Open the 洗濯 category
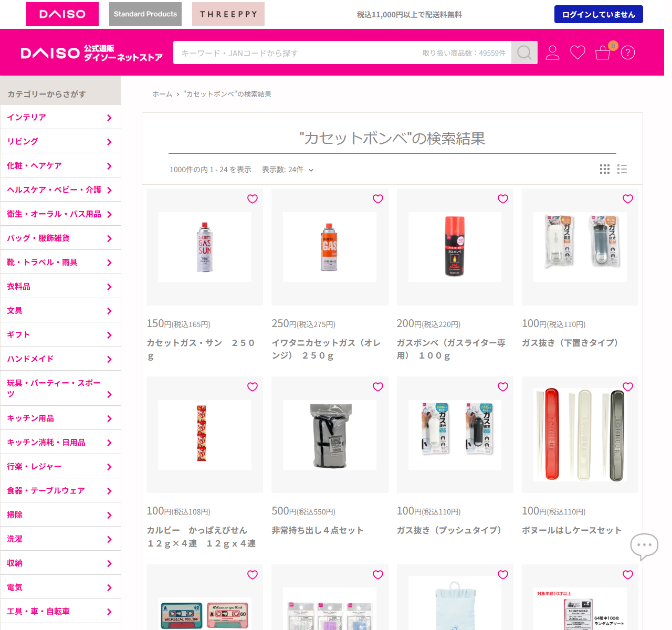This screenshot has width=672, height=630. (x=60, y=539)
